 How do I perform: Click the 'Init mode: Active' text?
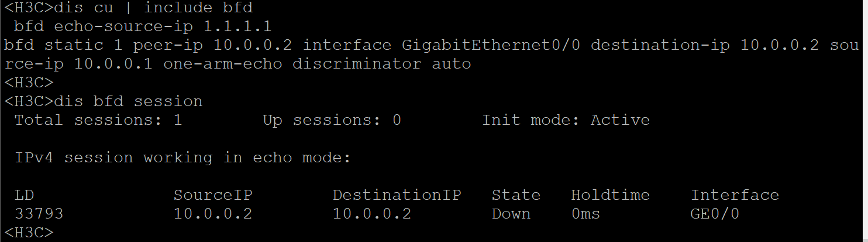[x=566, y=120]
